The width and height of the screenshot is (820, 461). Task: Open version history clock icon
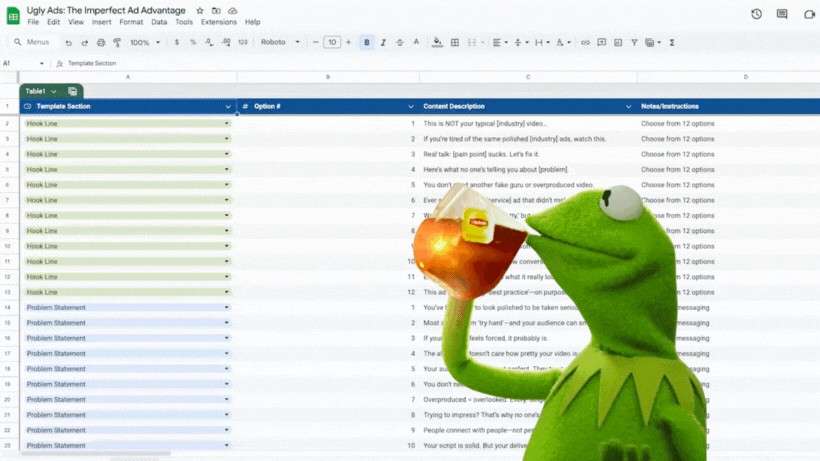(x=756, y=14)
